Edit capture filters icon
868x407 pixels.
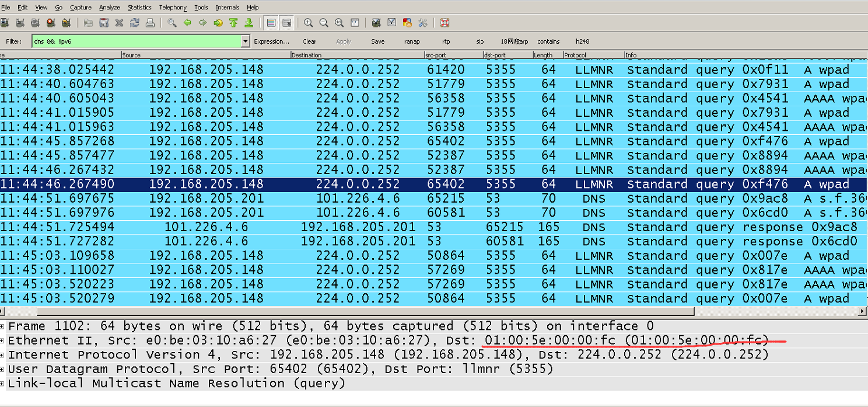[x=376, y=23]
